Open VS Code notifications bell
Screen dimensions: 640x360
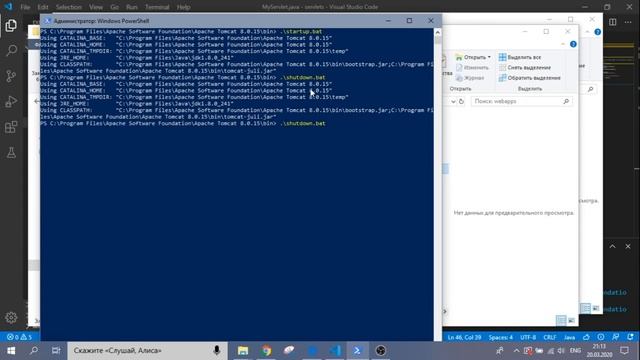pyautogui.click(x=631, y=337)
